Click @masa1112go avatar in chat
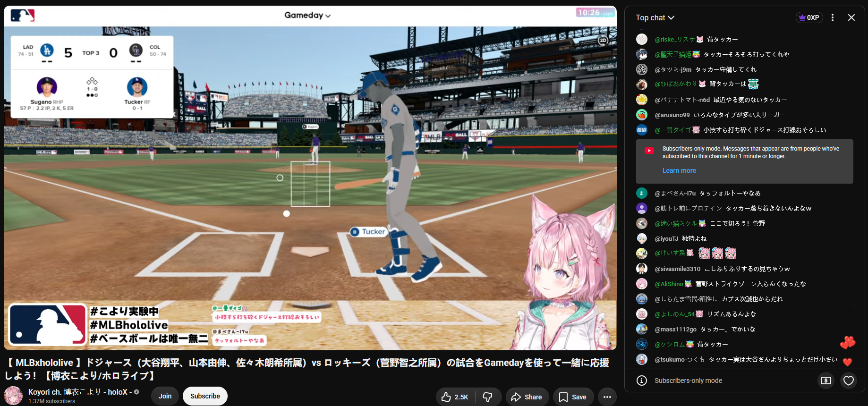Screen dimensions: 868x406 pos(642,329)
